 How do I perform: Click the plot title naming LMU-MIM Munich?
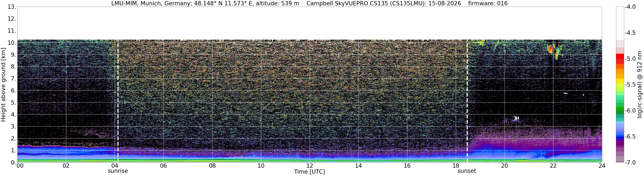310,3
